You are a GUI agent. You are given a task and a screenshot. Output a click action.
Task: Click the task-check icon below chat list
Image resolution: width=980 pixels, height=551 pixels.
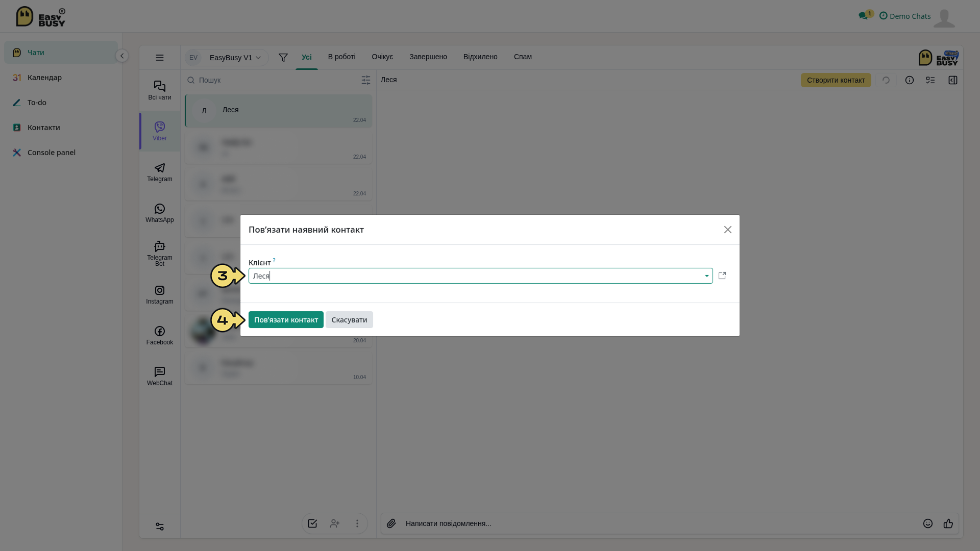312,523
